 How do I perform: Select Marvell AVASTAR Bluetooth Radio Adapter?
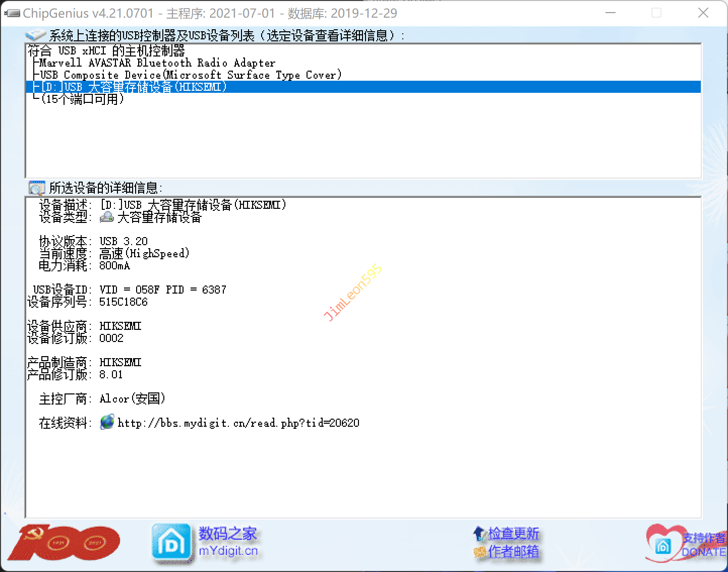pos(157,63)
